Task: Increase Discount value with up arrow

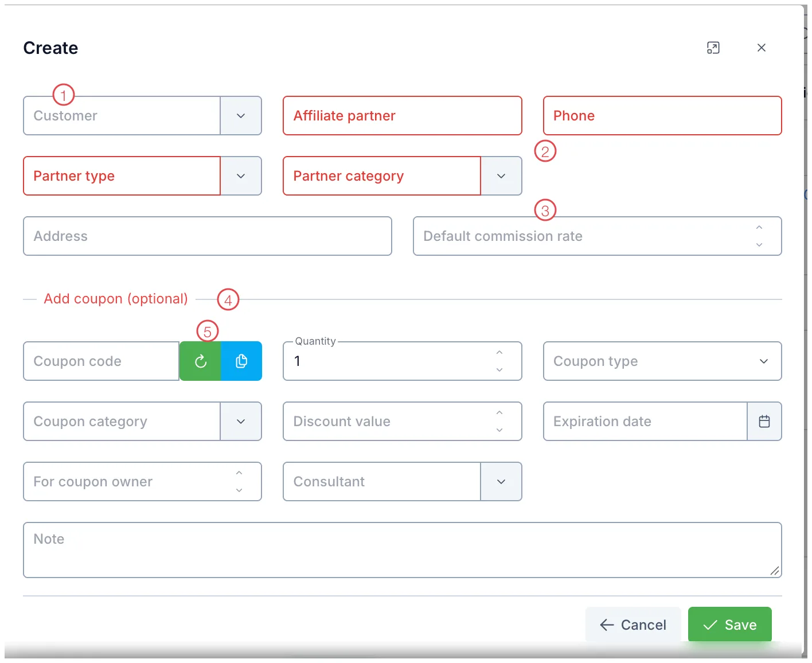Action: [x=499, y=413]
